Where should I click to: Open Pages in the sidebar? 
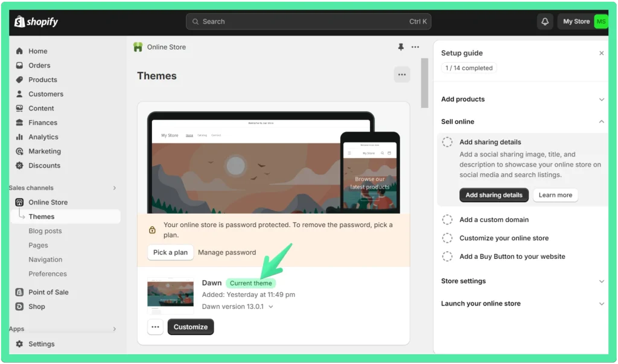tap(38, 245)
